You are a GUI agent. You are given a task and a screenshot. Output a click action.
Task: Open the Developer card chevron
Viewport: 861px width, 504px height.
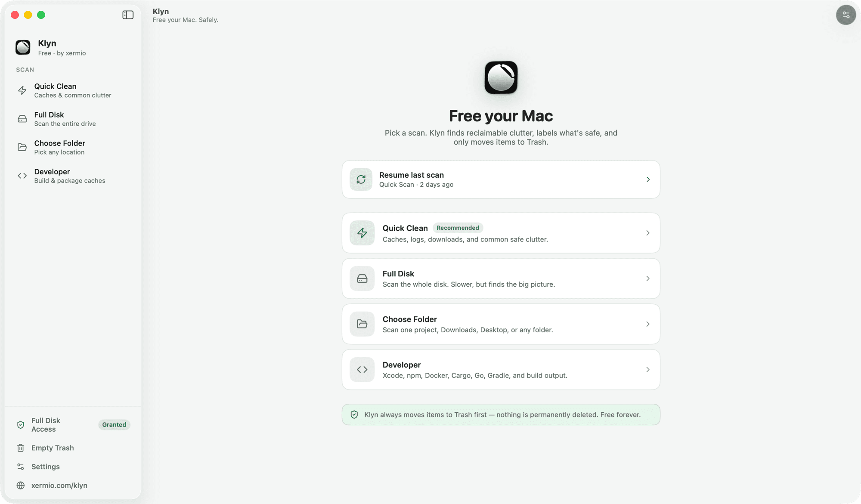coord(648,370)
